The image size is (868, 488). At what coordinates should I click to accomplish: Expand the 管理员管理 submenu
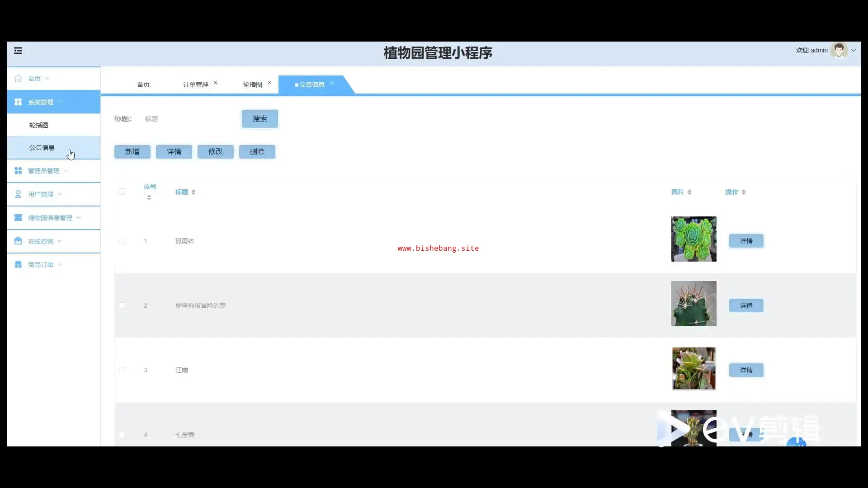[x=44, y=171]
